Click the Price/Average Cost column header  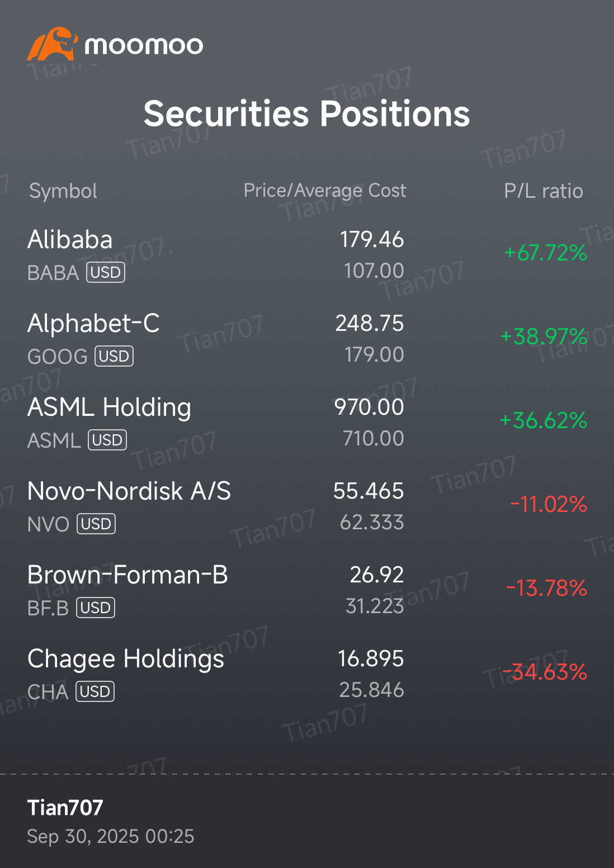pyautogui.click(x=325, y=191)
